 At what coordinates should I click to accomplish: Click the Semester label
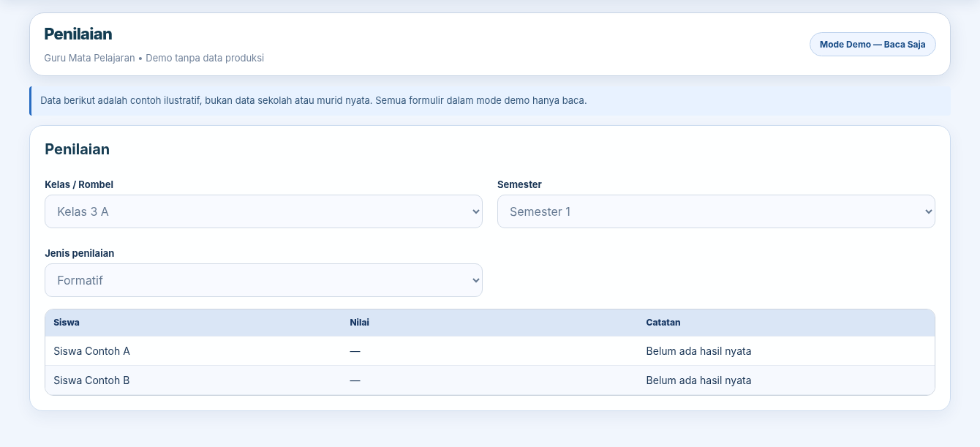[519, 184]
